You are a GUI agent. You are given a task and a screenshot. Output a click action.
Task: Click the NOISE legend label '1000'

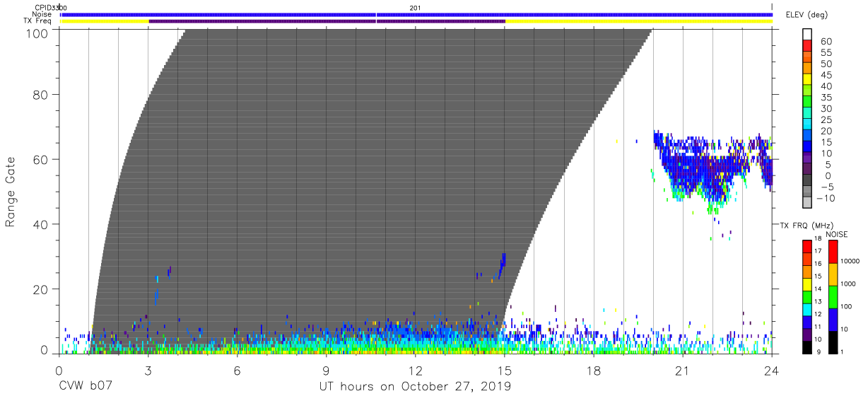(x=849, y=284)
